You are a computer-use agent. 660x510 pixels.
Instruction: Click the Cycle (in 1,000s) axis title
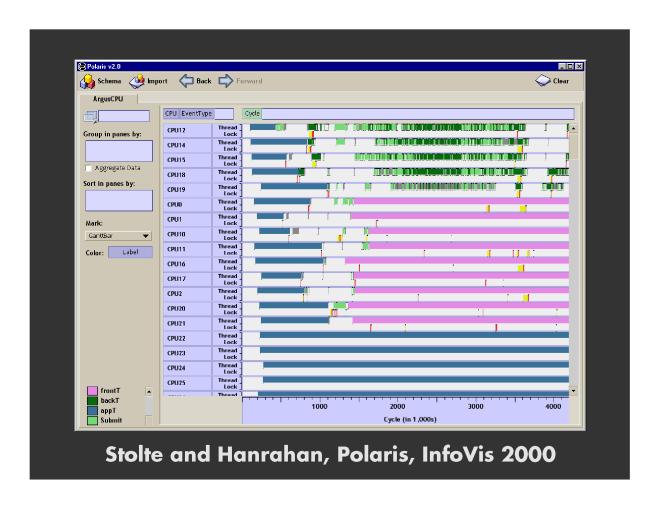point(410,420)
